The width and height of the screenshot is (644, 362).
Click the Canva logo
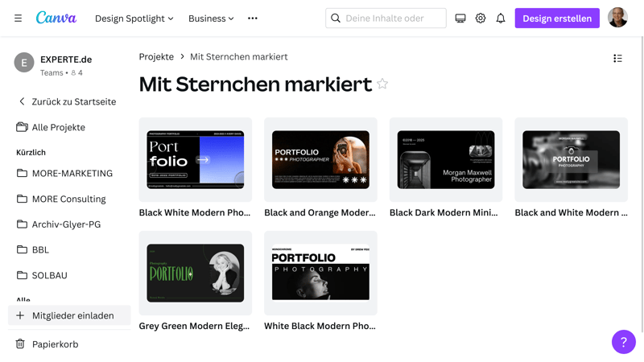tap(56, 18)
